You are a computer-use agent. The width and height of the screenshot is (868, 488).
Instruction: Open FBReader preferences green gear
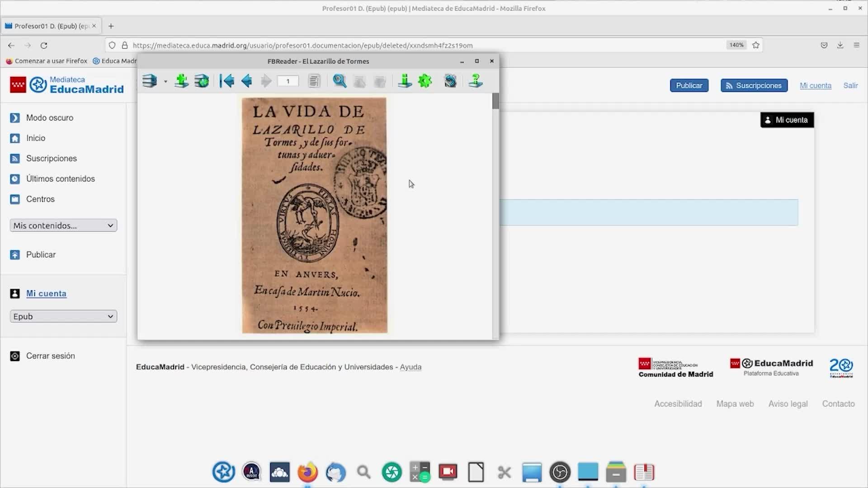[425, 81]
